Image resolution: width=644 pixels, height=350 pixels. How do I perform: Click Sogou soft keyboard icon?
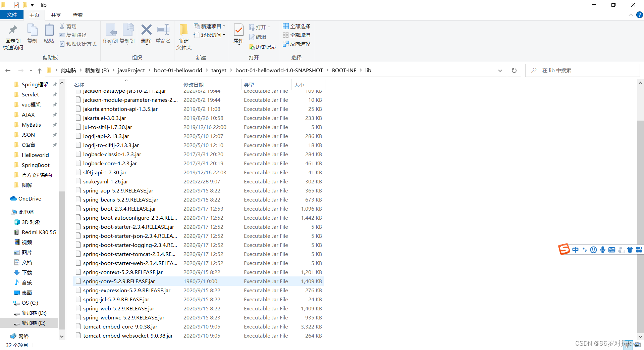pyautogui.click(x=612, y=250)
